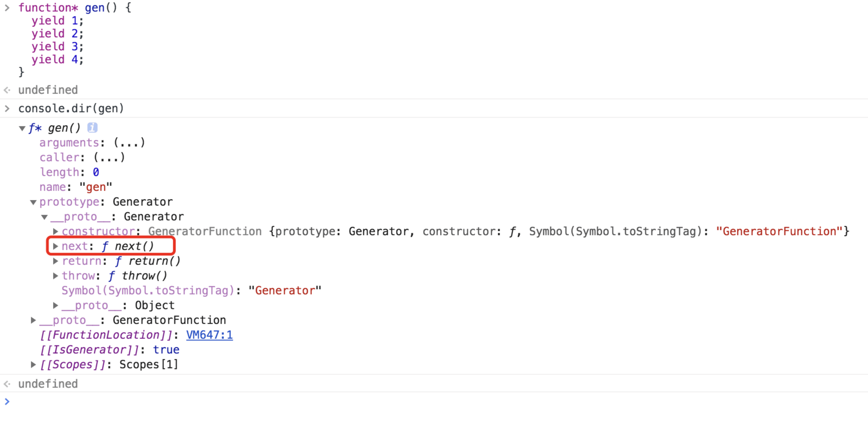Expand the next: f next() entry
Image resolution: width=868 pixels, height=427 pixels.
tap(55, 246)
